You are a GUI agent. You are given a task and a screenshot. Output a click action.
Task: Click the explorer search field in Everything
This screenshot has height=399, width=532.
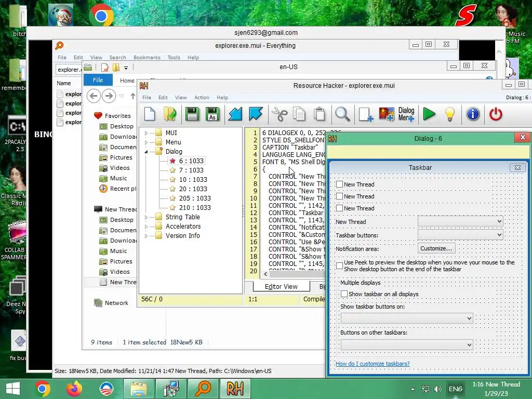[69, 69]
